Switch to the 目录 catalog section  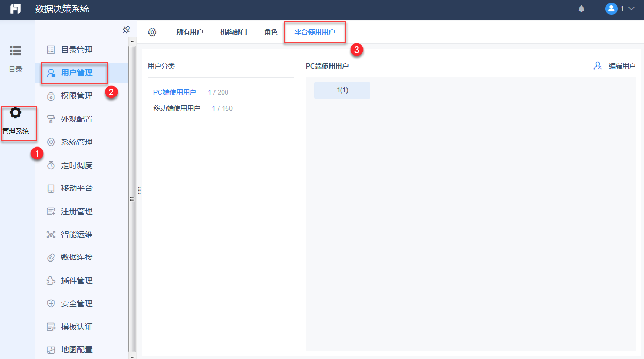pos(15,55)
